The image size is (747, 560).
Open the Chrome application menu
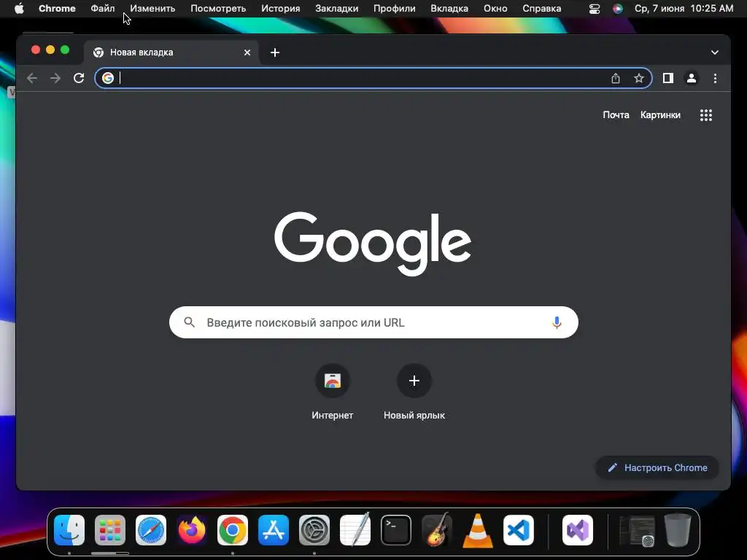coord(57,9)
